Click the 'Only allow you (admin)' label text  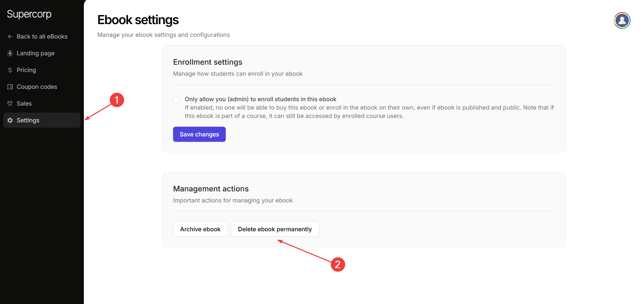tap(260, 99)
